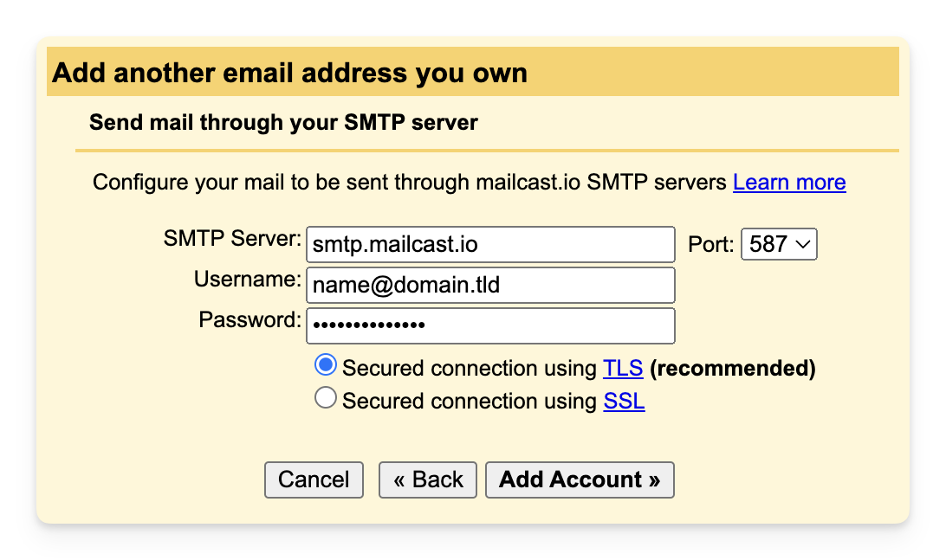Click the 'Add another email address you own' title

[x=289, y=73]
